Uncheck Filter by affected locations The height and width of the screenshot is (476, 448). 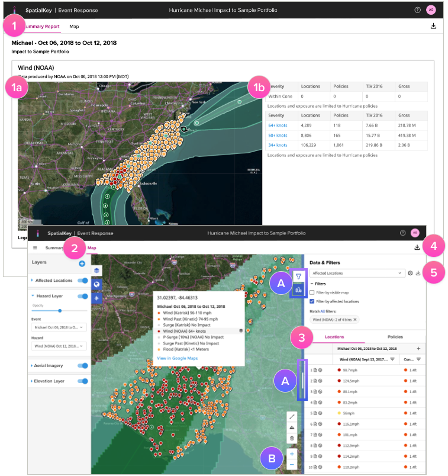pos(312,301)
